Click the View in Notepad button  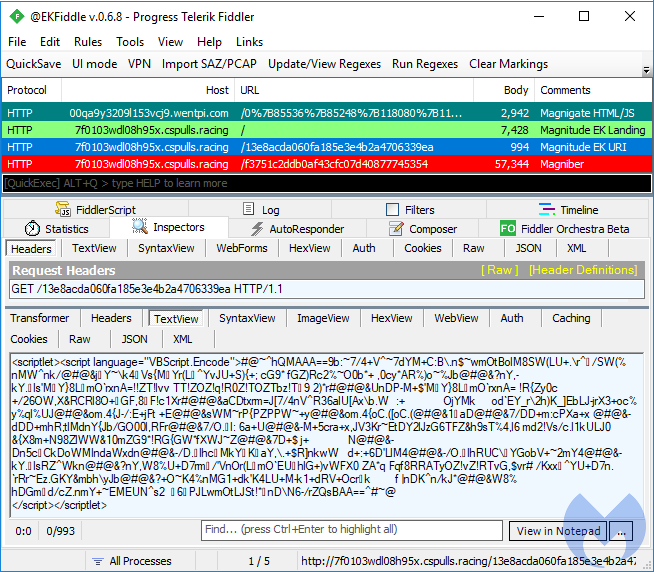coord(557,531)
